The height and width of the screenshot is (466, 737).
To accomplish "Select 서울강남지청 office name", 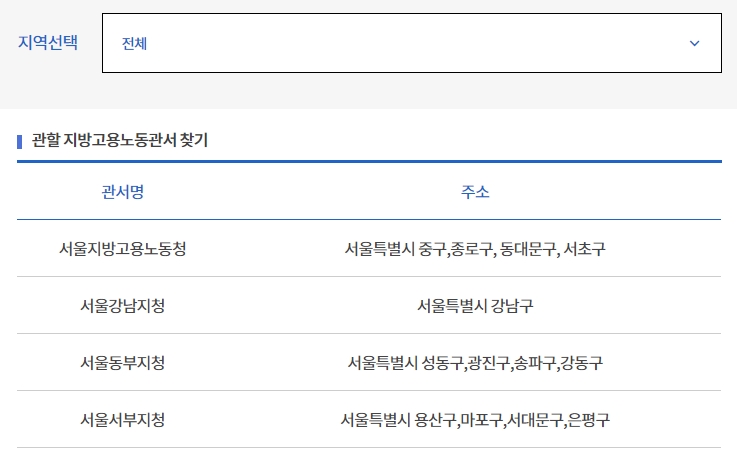I will (x=123, y=306).
